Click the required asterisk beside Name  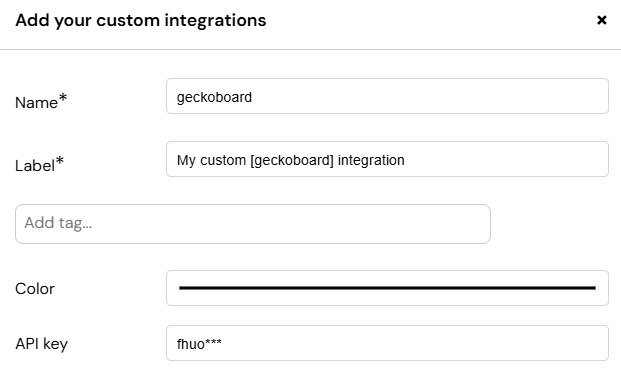coord(63,97)
